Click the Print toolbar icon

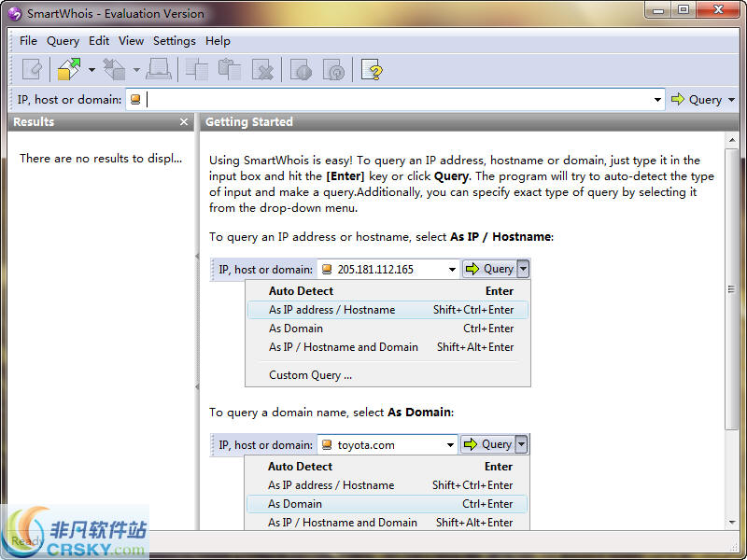pyautogui.click(x=159, y=70)
